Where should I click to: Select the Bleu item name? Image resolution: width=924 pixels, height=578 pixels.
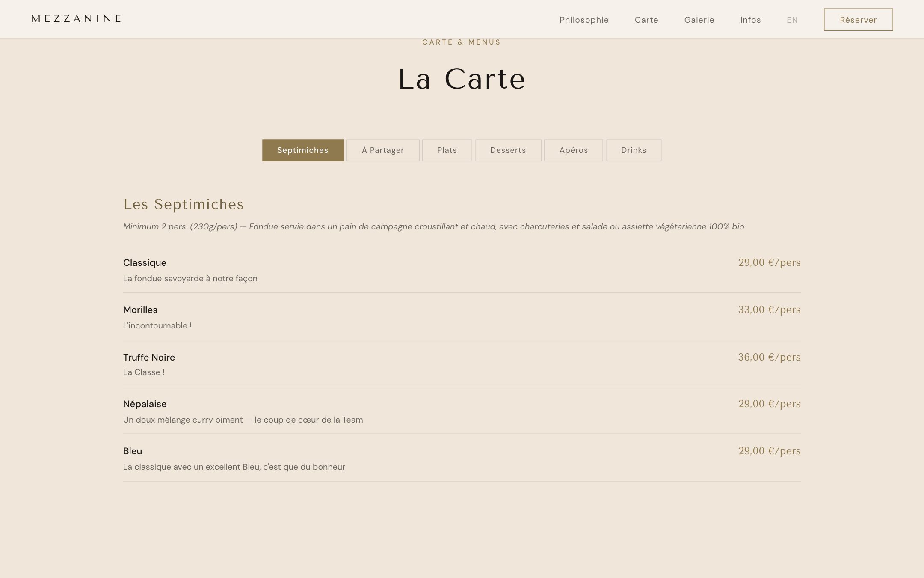133,451
